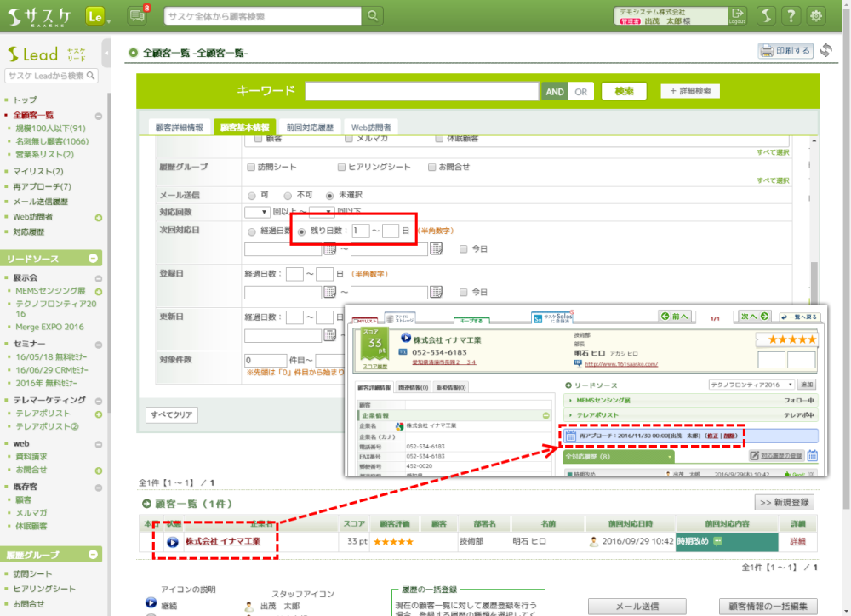Open calendar picker for 登録日 end date
Screen dimensions: 851x616
pos(436,293)
